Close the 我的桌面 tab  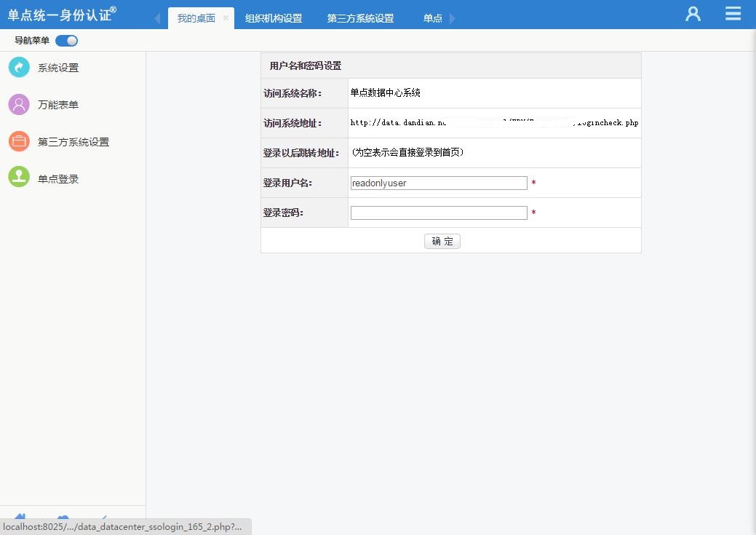click(226, 18)
